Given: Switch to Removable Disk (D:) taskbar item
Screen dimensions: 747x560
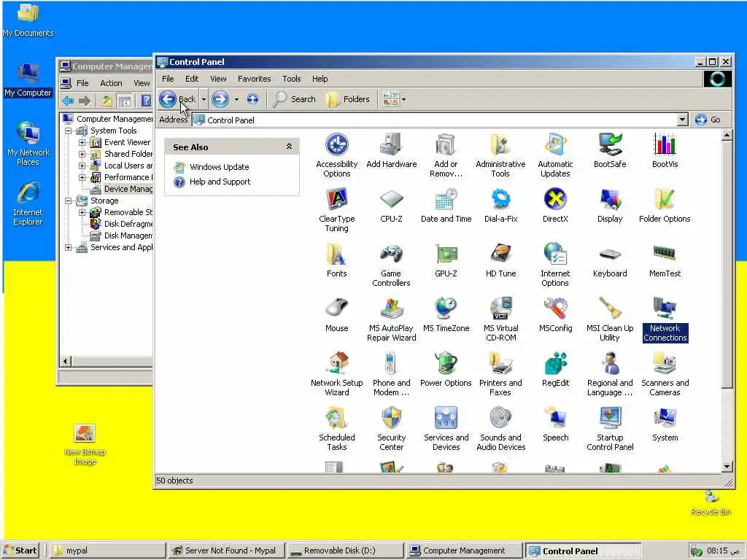Looking at the screenshot, I should click(346, 551).
